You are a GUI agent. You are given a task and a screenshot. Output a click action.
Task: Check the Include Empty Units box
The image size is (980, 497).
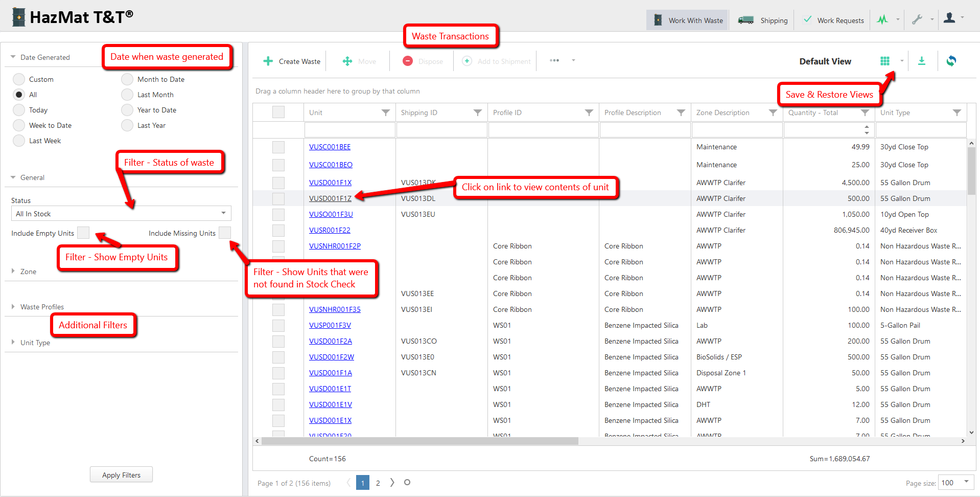(83, 233)
